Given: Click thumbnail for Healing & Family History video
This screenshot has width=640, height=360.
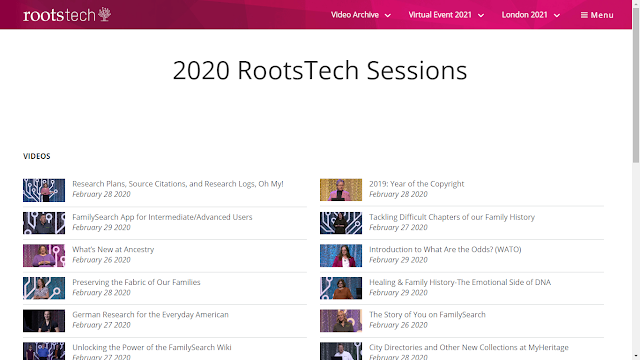Looking at the screenshot, I should 341,288.
